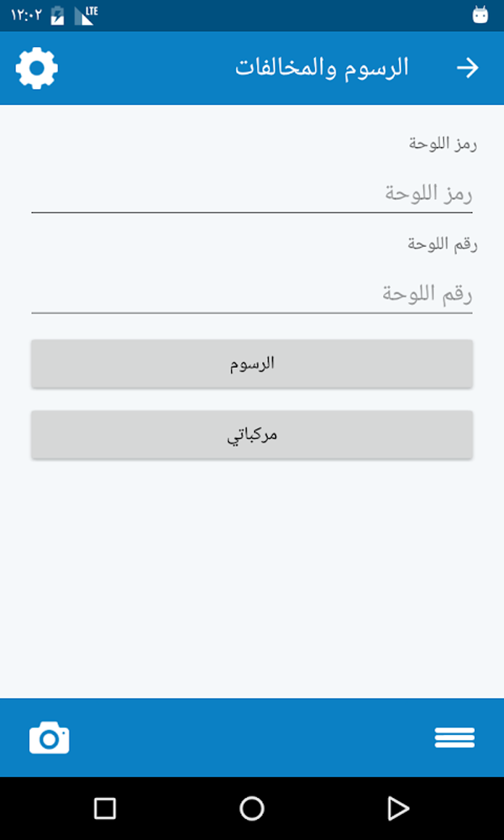Tap the clock time in the status bar
The image size is (504, 840).
(x=26, y=15)
